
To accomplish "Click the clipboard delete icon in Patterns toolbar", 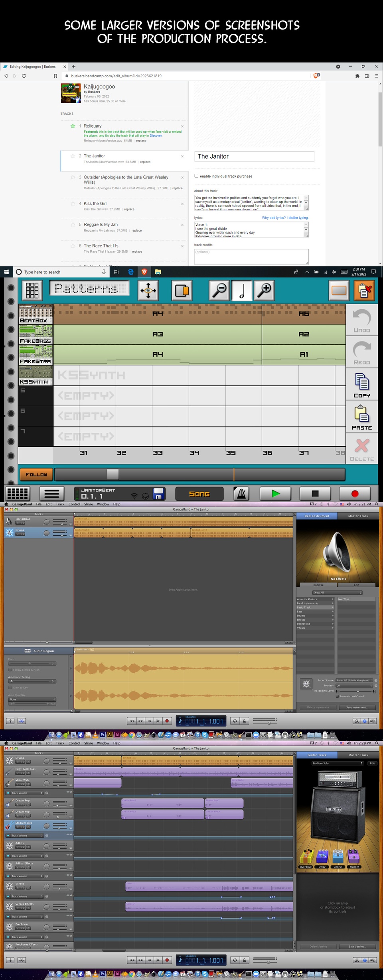I will click(x=364, y=290).
